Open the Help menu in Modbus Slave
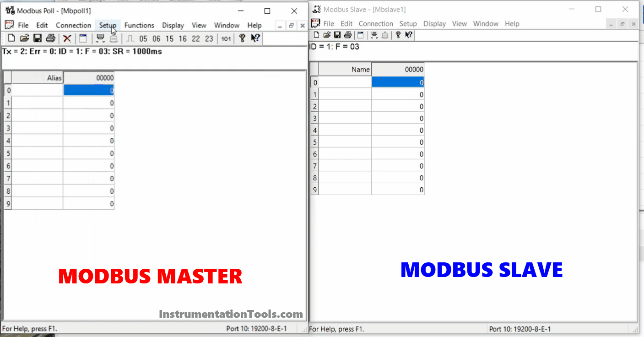 512,23
